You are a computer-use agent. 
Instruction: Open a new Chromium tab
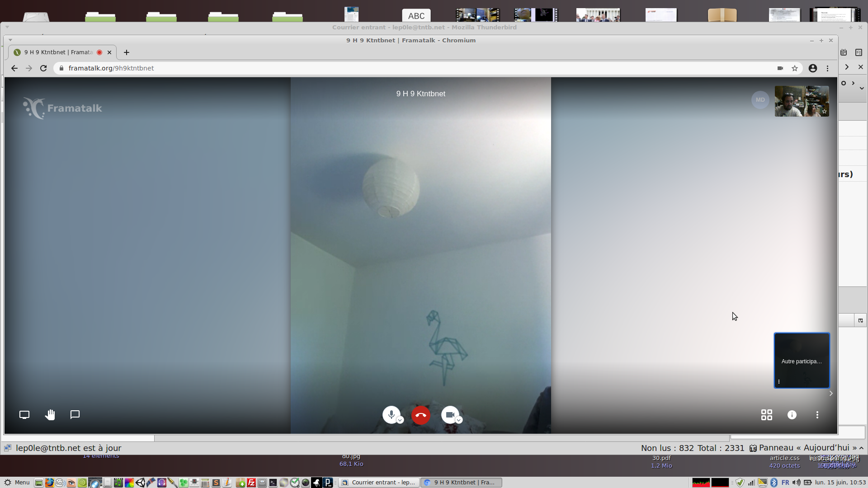click(x=127, y=52)
